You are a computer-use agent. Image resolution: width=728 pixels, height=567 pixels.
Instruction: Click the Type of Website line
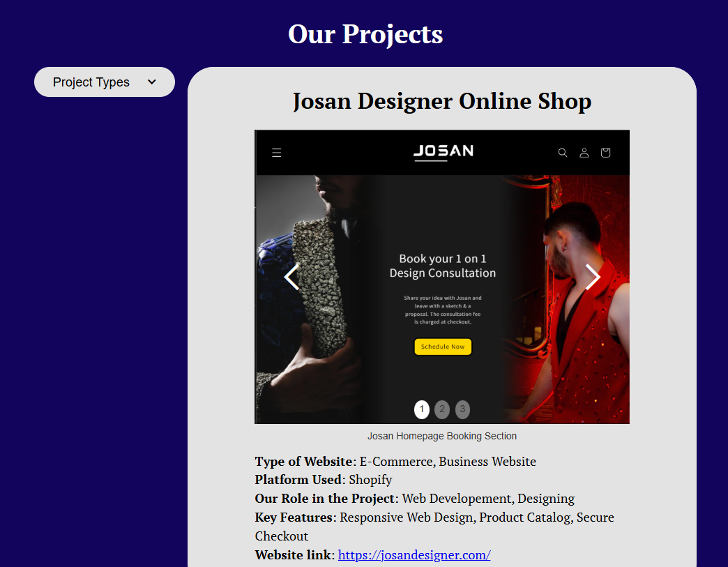coord(395,461)
